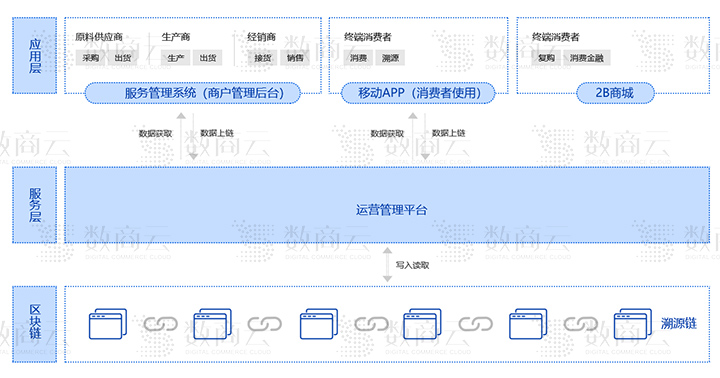Click the fifth block window icon from left

tap(528, 324)
